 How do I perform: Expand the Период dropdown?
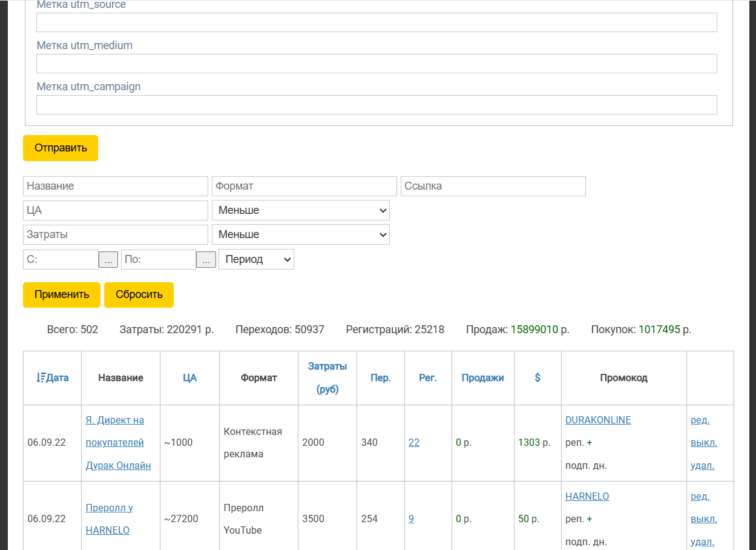pyautogui.click(x=256, y=259)
